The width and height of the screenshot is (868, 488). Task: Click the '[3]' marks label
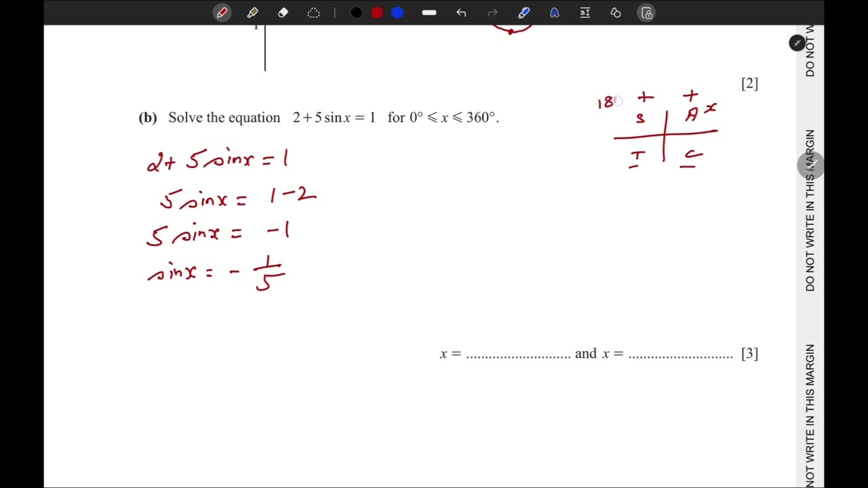[749, 354]
